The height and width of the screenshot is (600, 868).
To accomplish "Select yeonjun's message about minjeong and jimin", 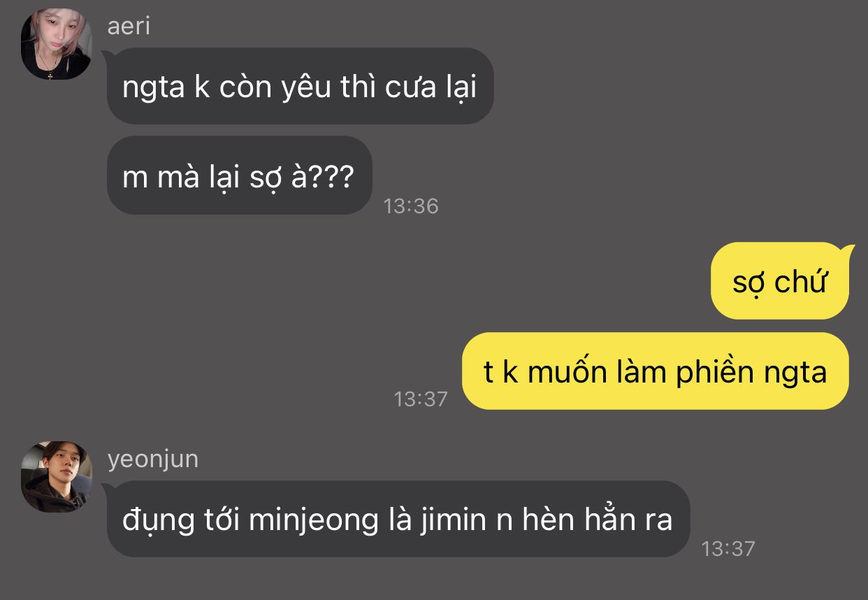I will pyautogui.click(x=398, y=519).
